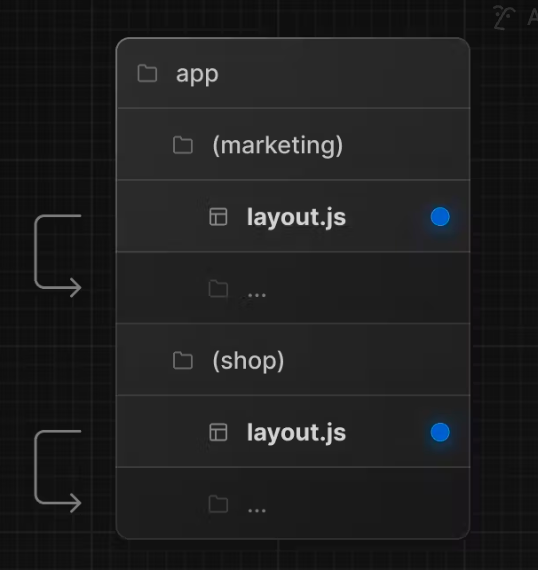Image resolution: width=538 pixels, height=570 pixels.
Task: Click the layout icon under (shop)
Action: pyautogui.click(x=218, y=432)
